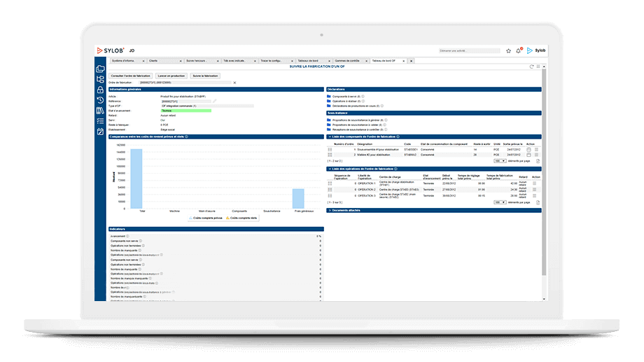
Task: Click the refresh icon in page header
Action: click(531, 67)
